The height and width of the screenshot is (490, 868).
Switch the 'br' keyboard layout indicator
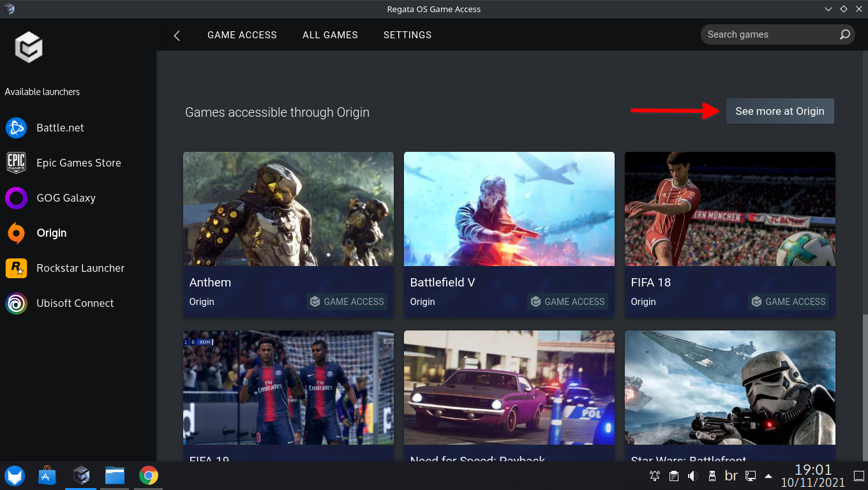[731, 476]
